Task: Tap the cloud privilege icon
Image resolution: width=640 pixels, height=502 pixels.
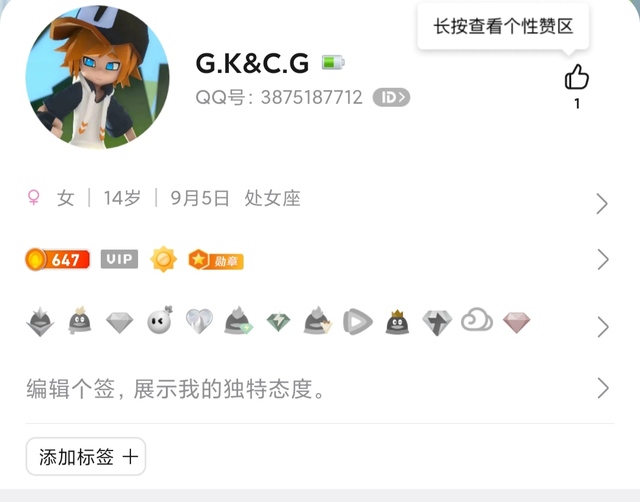Action: pos(476,320)
